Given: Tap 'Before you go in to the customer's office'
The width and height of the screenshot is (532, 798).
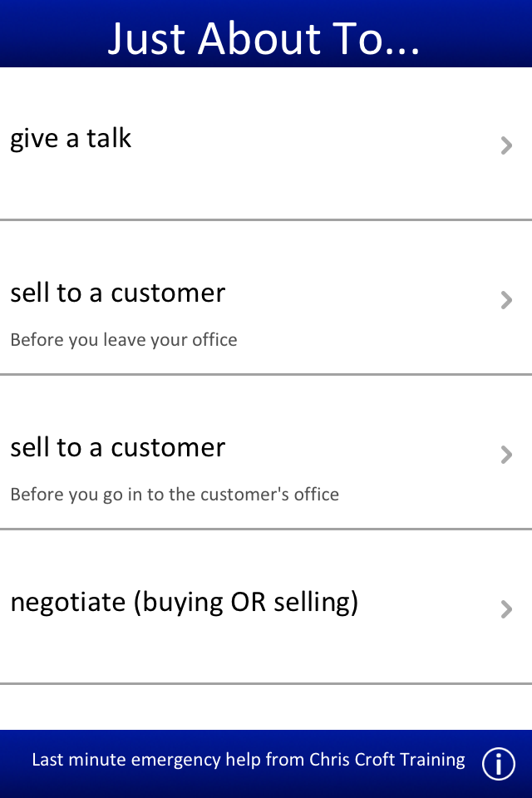Looking at the screenshot, I should coord(175,495).
